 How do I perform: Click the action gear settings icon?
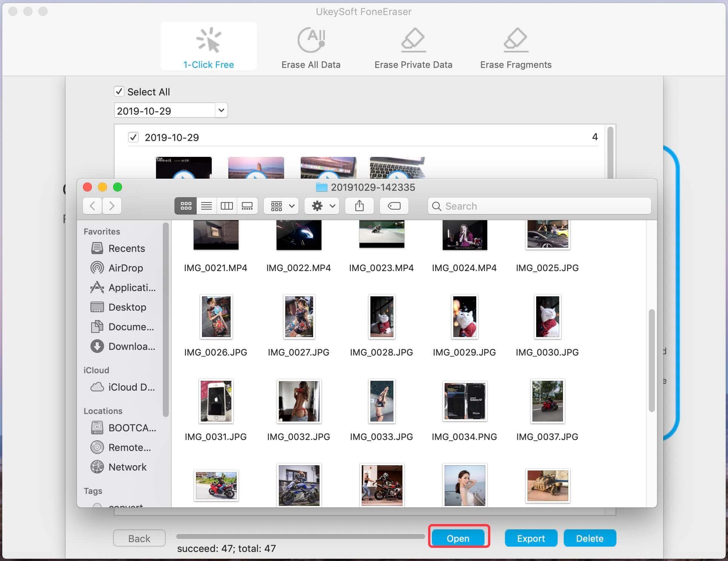318,205
